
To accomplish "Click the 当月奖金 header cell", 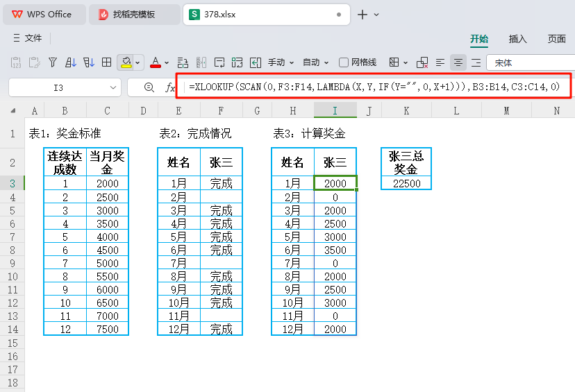I will point(108,162).
